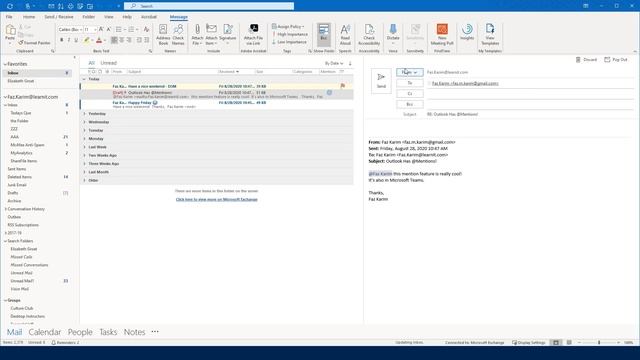Open the Folder ribbon tab
Image resolution: width=640 pixels, height=360 pixels.
click(x=89, y=17)
